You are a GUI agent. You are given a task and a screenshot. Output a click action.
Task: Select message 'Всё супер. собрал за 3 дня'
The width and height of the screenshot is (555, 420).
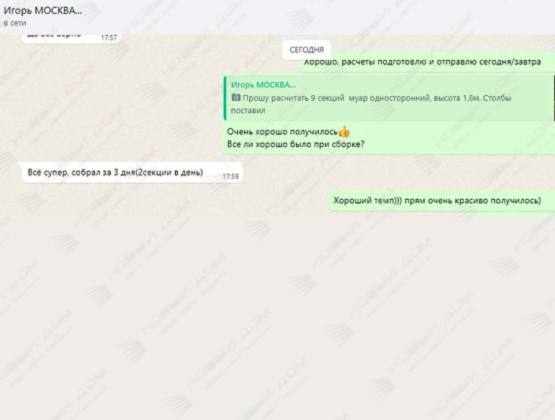132,173
